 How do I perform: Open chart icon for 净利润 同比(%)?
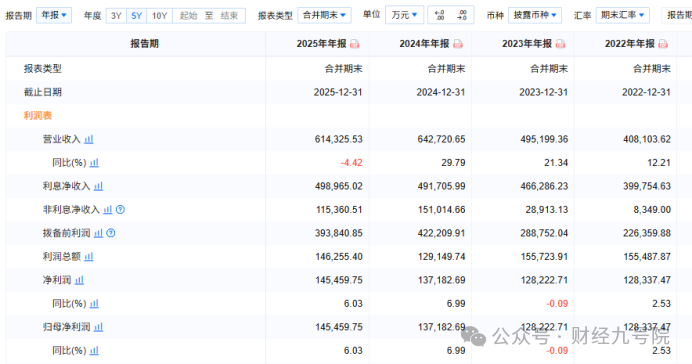(x=94, y=304)
